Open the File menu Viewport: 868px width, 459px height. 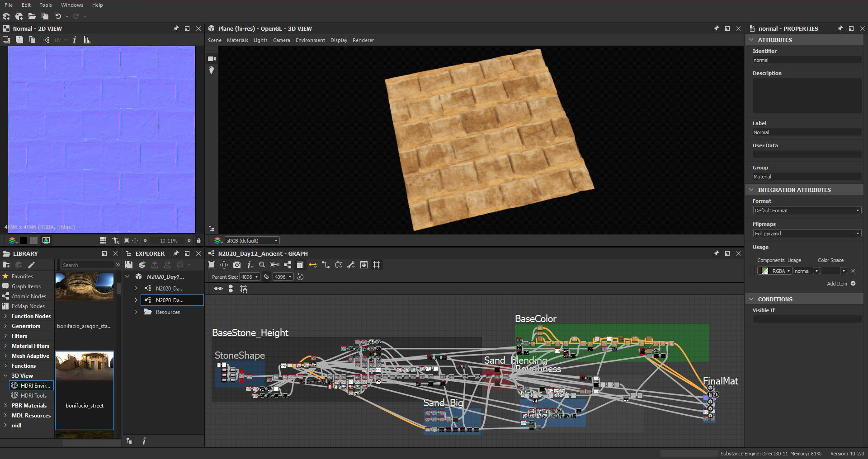point(9,5)
